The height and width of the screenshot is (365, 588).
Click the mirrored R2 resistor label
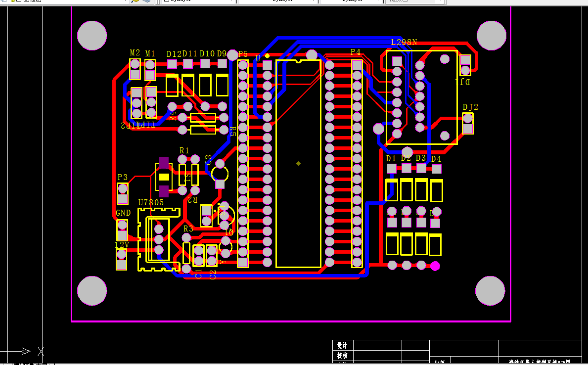click(192, 199)
